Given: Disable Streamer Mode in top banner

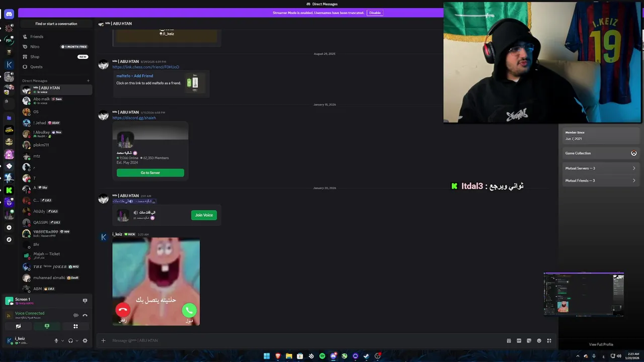Looking at the screenshot, I should click(x=375, y=13).
